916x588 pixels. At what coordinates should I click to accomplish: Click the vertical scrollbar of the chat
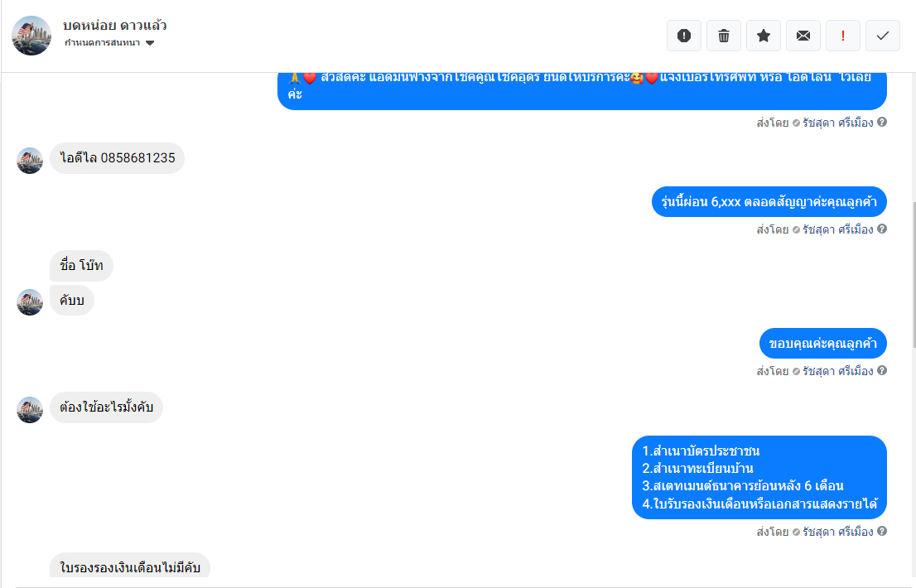click(x=913, y=274)
